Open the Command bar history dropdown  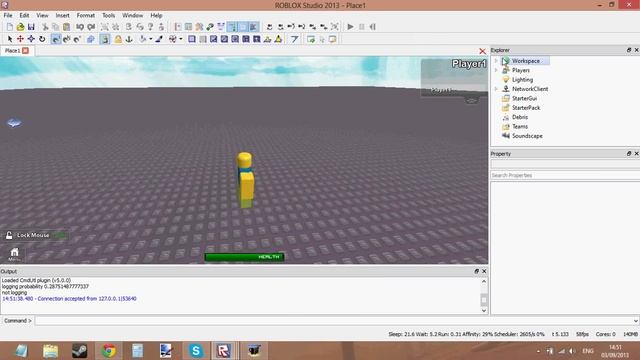(636, 321)
